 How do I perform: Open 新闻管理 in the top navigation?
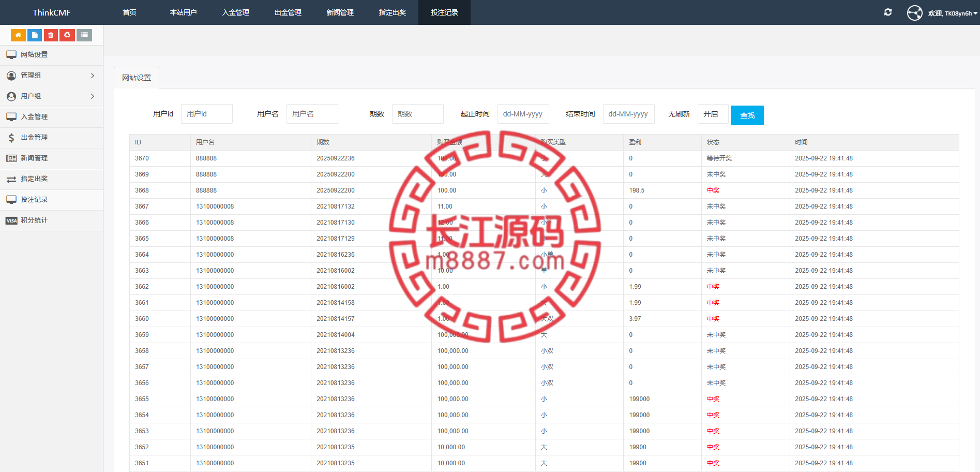point(340,12)
